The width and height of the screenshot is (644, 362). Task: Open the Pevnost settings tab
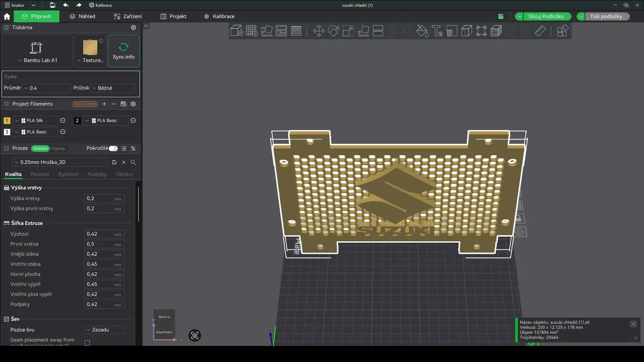[40, 174]
